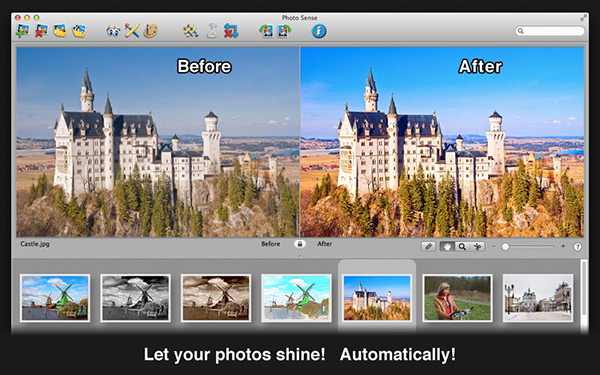Click the fullscreen arrows at window corner
The image size is (600, 375).
click(583, 18)
